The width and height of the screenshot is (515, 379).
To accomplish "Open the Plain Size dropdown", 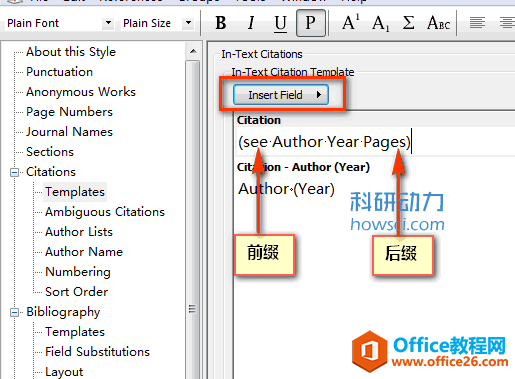I will click(188, 23).
